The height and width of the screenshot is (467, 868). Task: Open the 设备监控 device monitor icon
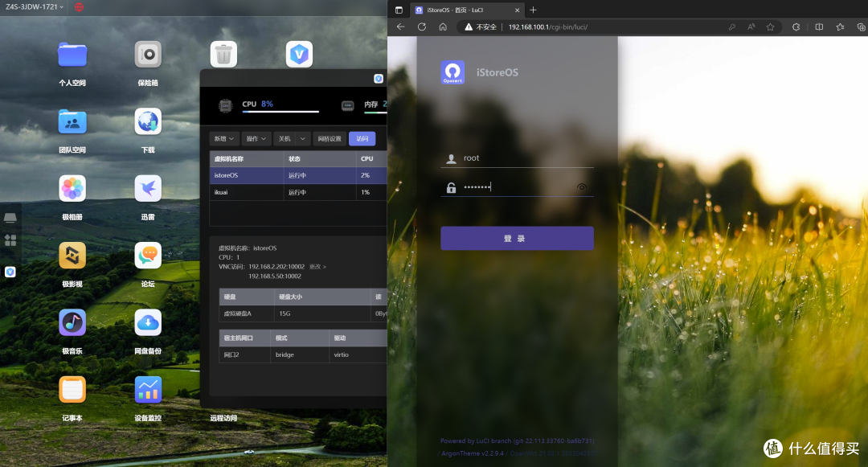coord(148,390)
